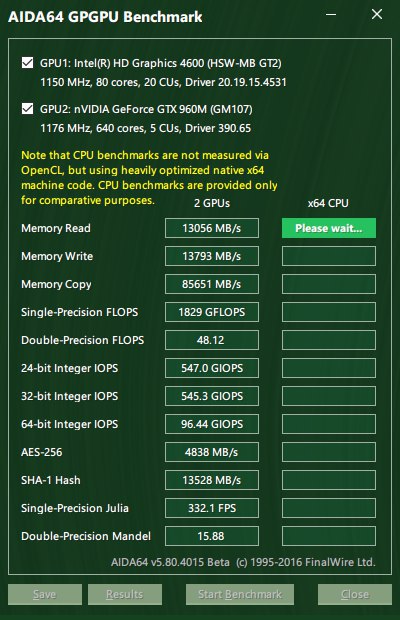The width and height of the screenshot is (400, 620).
Task: Click the empty x64 CPU AES-256 cell
Action: click(x=329, y=452)
